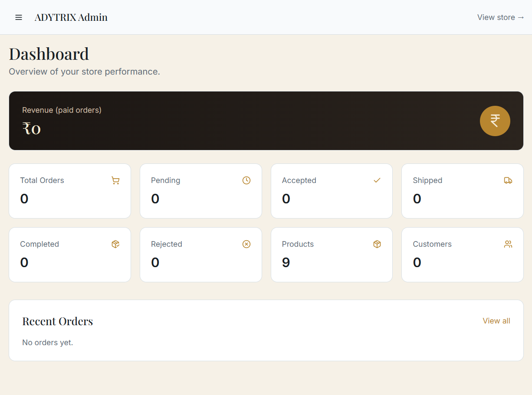Click the rupee icon in Revenue card
The image size is (532, 395).
pyautogui.click(x=495, y=121)
